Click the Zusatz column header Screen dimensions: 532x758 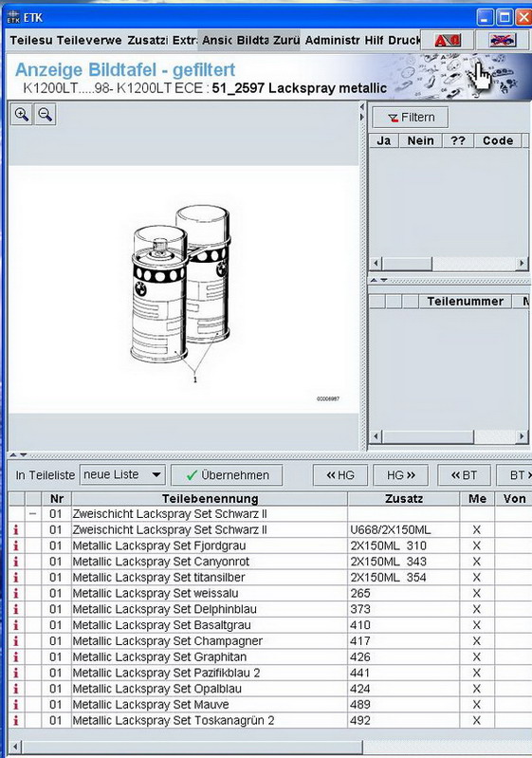[x=404, y=499]
